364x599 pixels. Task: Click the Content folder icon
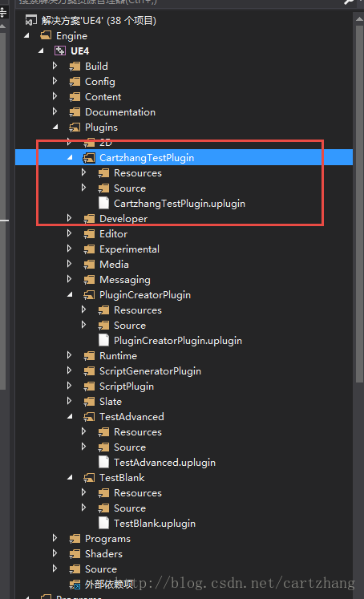[75, 97]
